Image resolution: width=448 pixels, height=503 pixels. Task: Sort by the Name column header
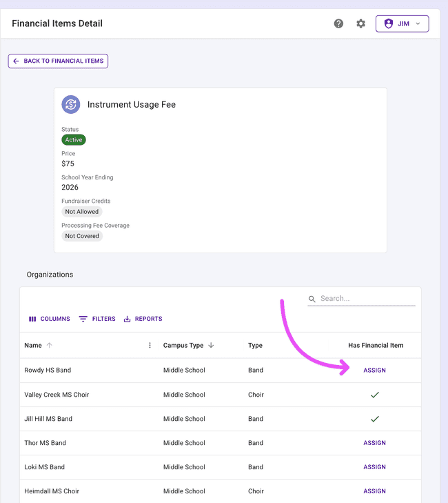33,346
